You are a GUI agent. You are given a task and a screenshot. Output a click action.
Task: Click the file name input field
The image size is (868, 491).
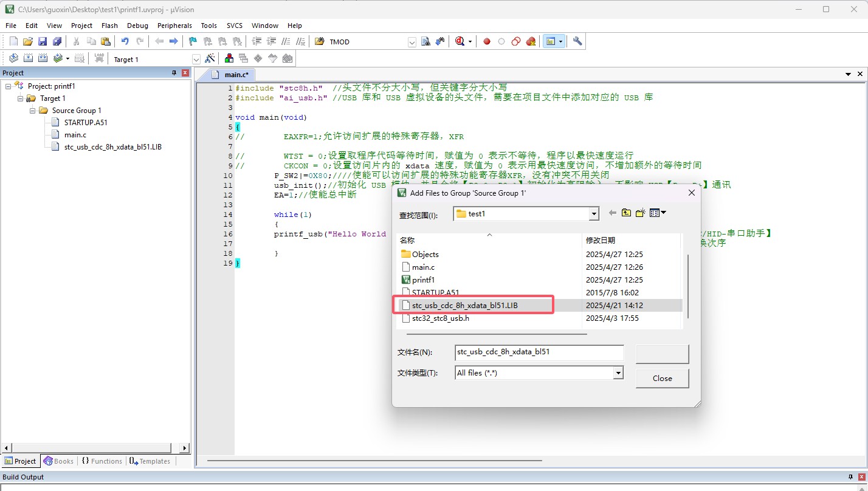point(539,352)
